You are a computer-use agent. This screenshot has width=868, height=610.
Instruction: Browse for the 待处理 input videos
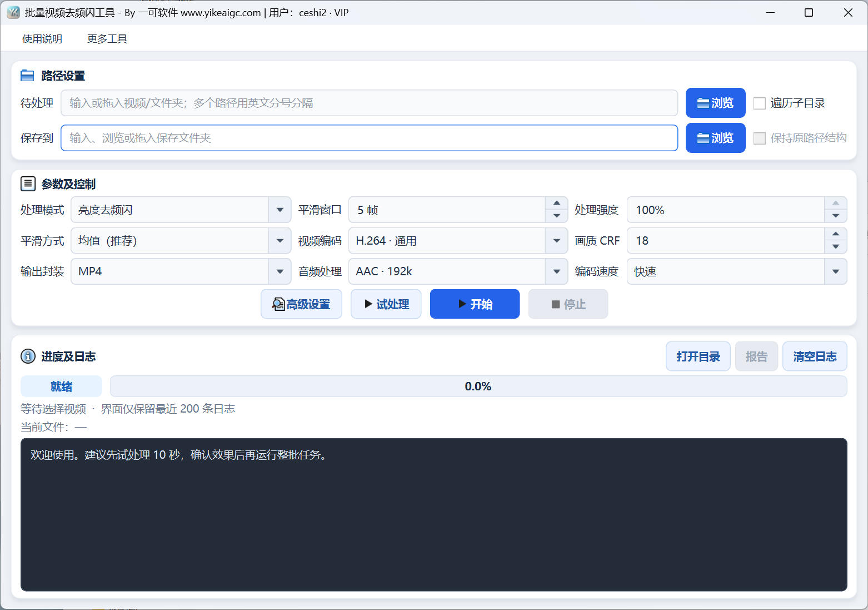point(715,103)
